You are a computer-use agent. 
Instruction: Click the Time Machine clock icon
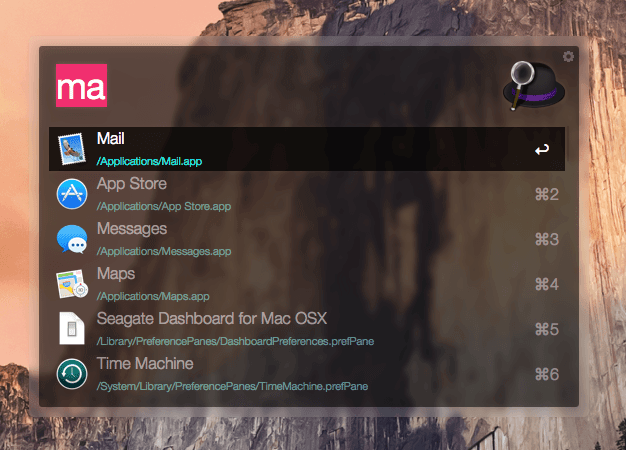click(x=72, y=374)
